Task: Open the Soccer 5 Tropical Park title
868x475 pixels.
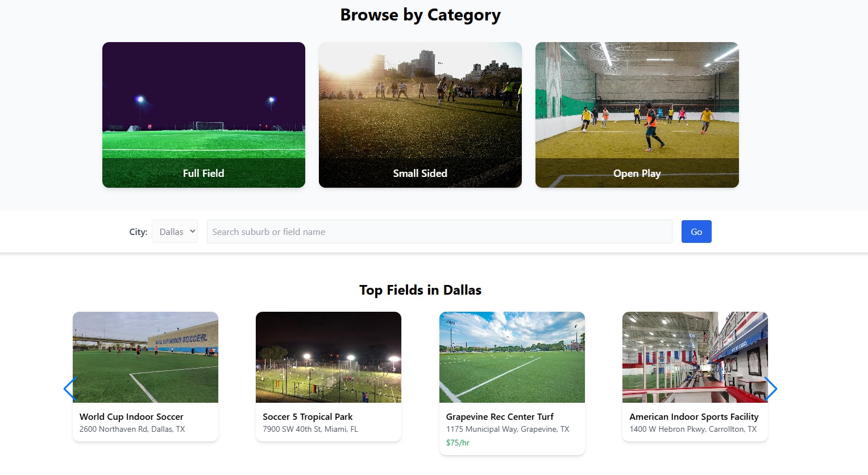Action: (308, 417)
